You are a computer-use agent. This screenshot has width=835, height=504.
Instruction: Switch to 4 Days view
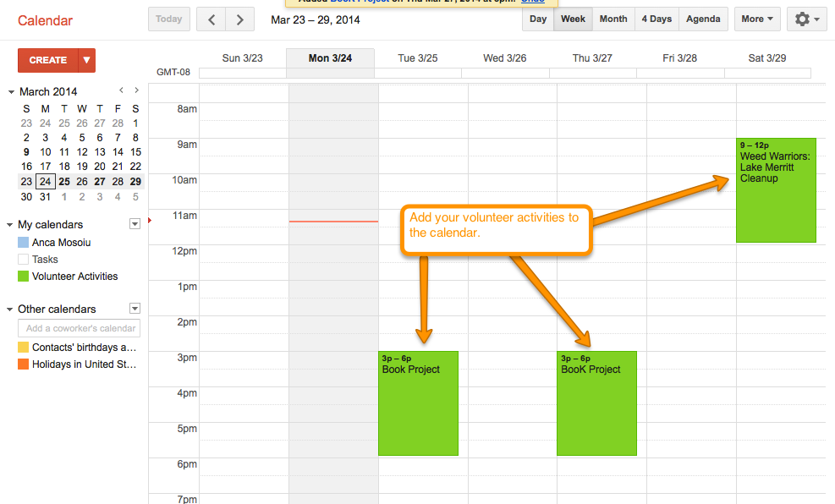[x=656, y=19]
